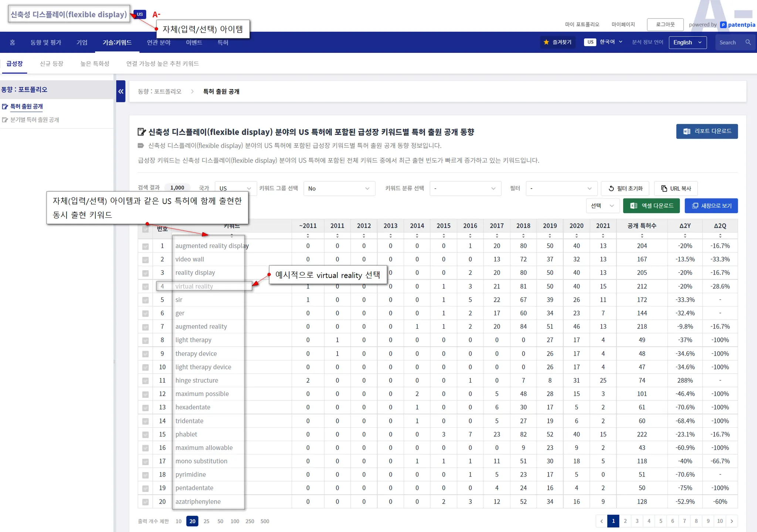This screenshot has width=757, height=532.
Task: Collapse the sidebar with double-chevron icon
Action: click(x=120, y=91)
